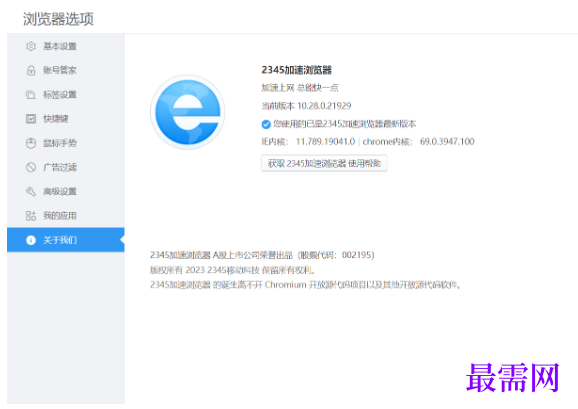Screen dimensions: 578x409
Task: Click the mouse icon beside 鼠标手势
Action: (31, 143)
